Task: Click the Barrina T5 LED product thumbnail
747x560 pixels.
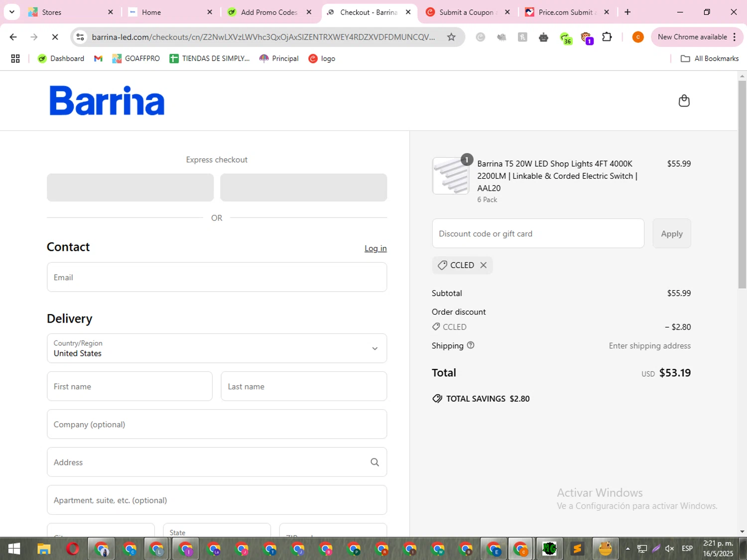Action: click(451, 176)
